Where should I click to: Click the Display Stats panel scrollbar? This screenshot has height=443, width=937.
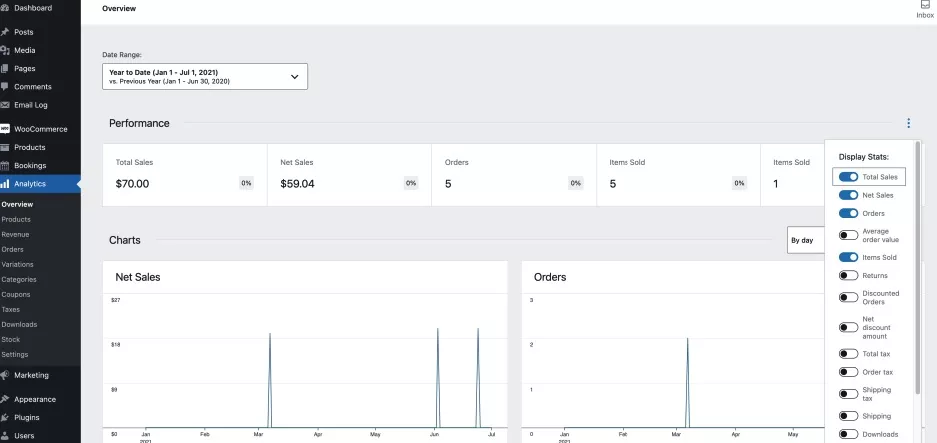click(x=917, y=268)
